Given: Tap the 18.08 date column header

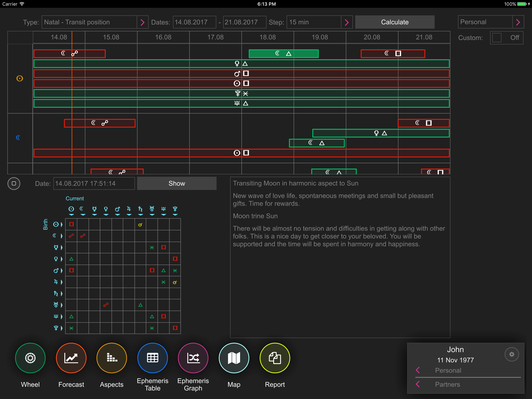Looking at the screenshot, I should 268,37.
